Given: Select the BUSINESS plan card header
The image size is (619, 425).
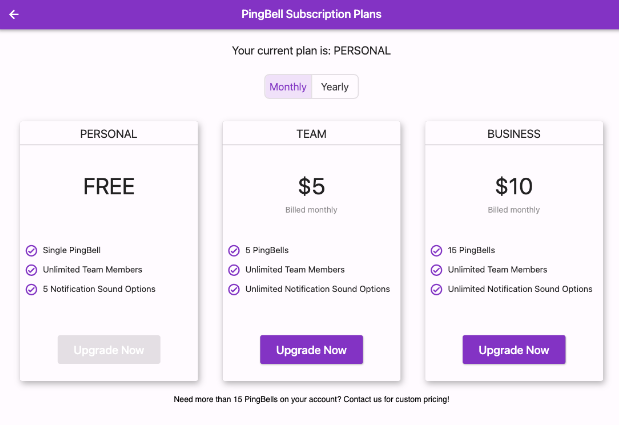Looking at the screenshot, I should (x=514, y=134).
